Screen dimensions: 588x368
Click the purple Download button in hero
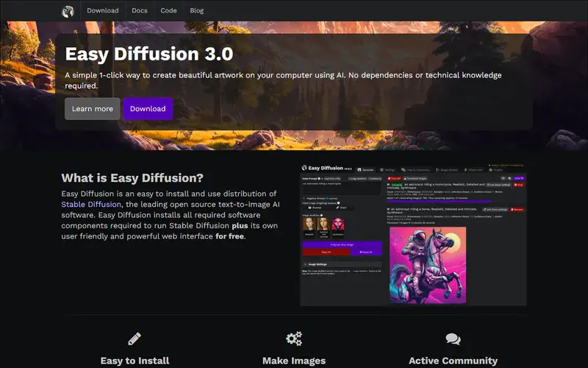click(148, 109)
